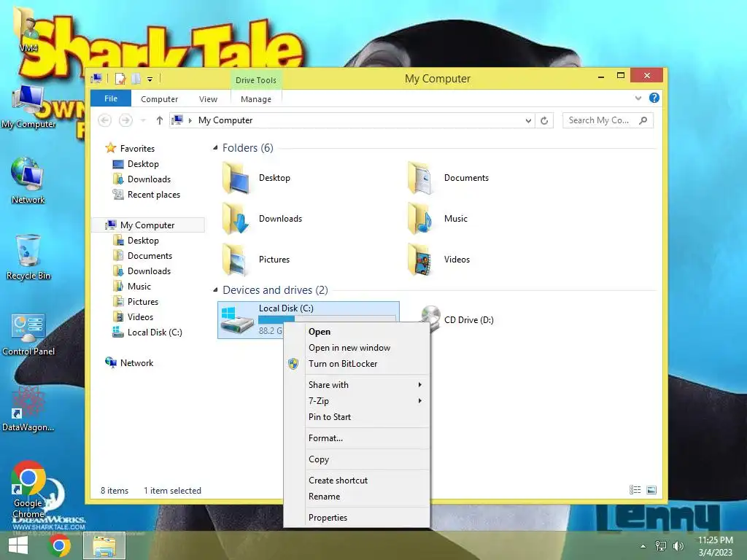The height and width of the screenshot is (560, 747).
Task: Refresh the My Computer view
Action: click(544, 120)
